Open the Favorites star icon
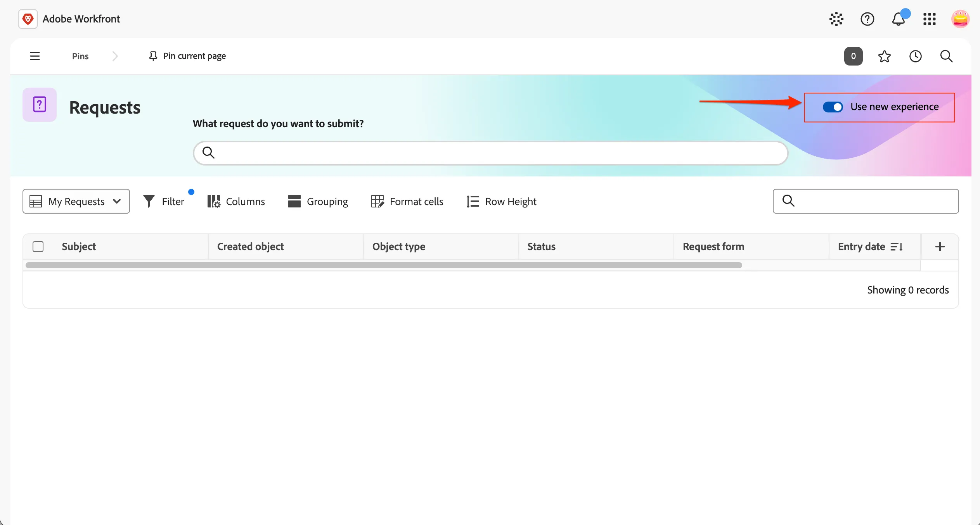 (884, 56)
